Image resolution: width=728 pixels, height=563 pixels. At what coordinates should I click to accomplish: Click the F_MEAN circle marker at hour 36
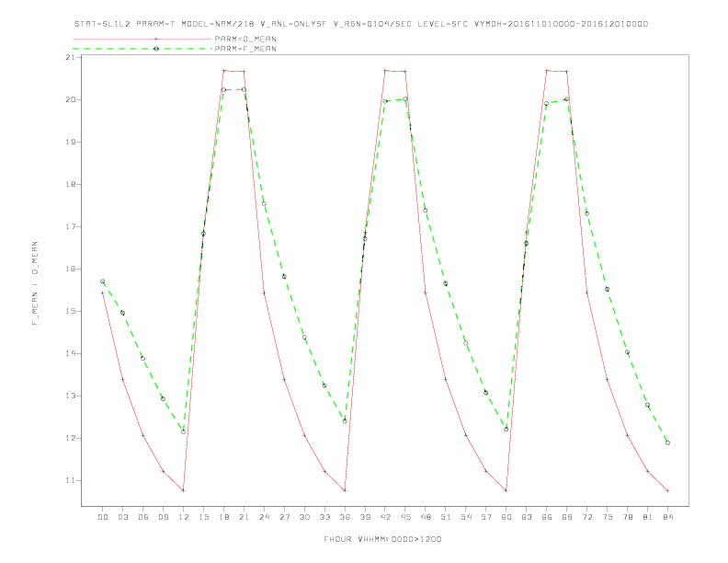345,420
